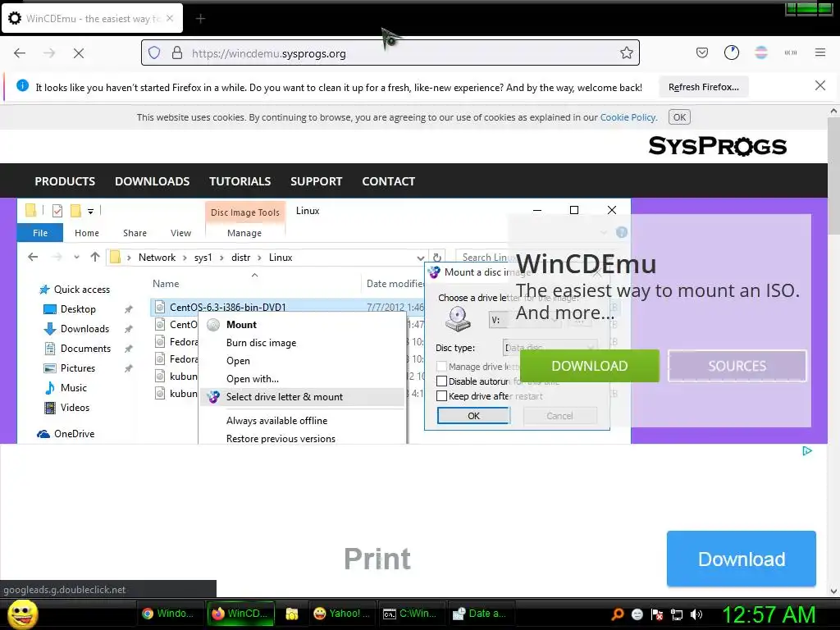840x630 pixels.
Task: Open the tracking protection shield icon
Action: tap(154, 53)
